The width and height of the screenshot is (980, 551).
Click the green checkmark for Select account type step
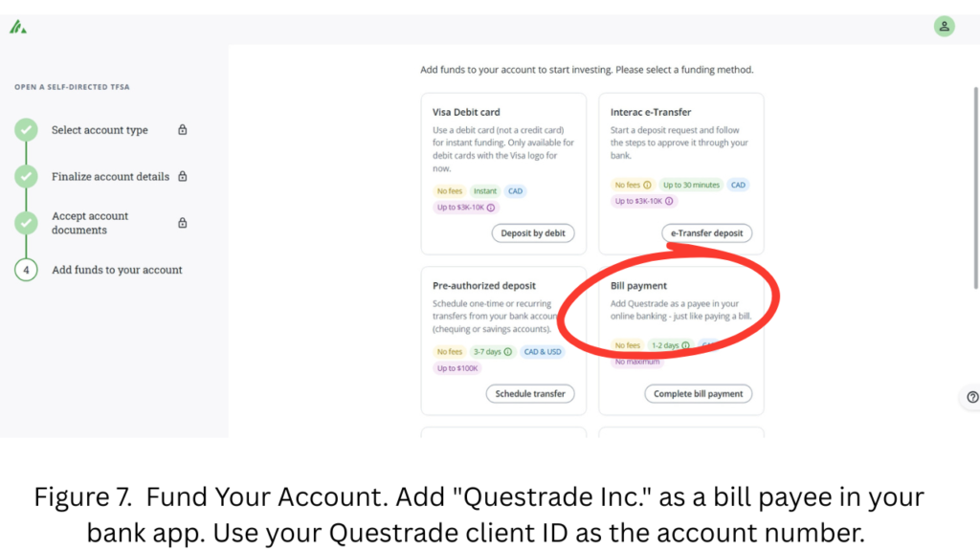[26, 129]
